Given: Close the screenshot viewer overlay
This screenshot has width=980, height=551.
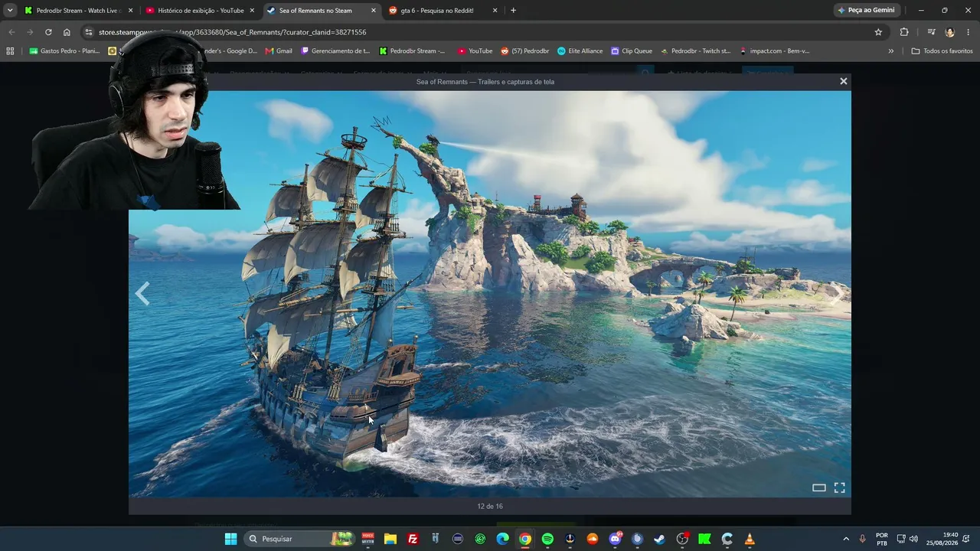Looking at the screenshot, I should [x=844, y=81].
